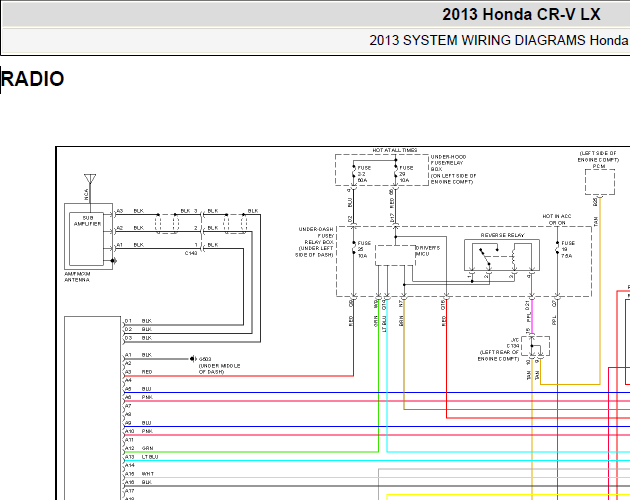
Task: Click the 'UNDER-HOOD FUSE/RELAY BOX' label
Action: [x=448, y=163]
